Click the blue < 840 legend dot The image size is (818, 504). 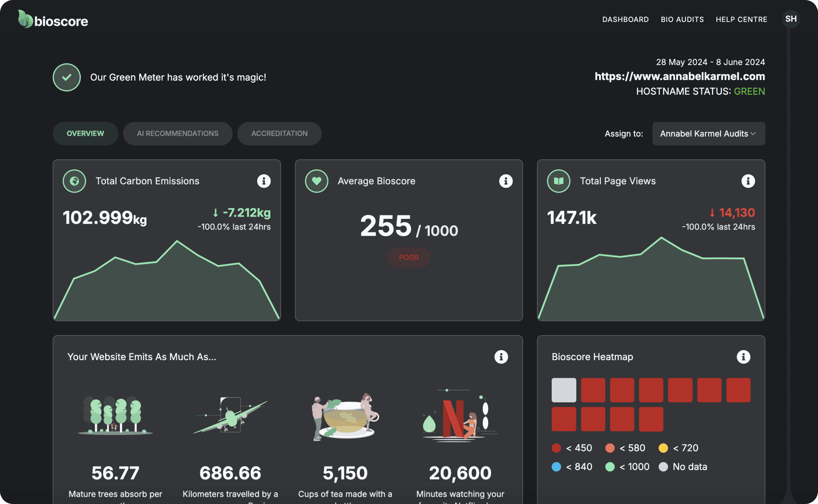coord(557,467)
